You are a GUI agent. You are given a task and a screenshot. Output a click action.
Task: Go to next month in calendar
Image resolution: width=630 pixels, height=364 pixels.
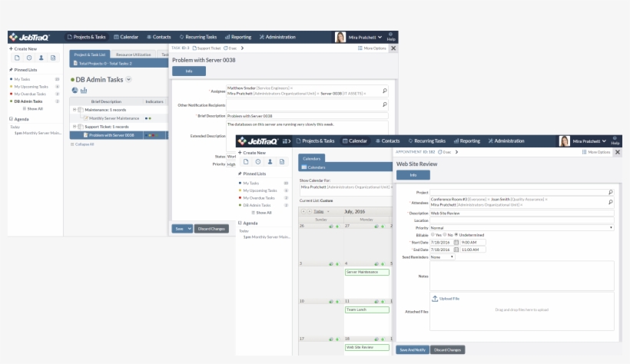pos(310,211)
